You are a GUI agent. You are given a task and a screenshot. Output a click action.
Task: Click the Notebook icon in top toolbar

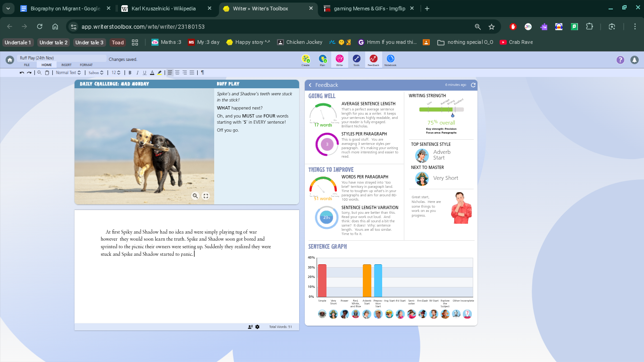pos(390,59)
